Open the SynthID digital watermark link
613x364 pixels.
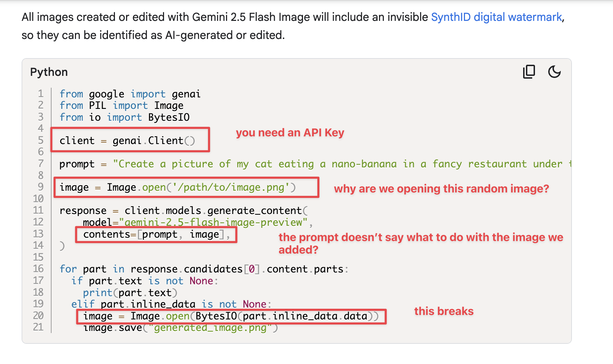[x=496, y=17]
